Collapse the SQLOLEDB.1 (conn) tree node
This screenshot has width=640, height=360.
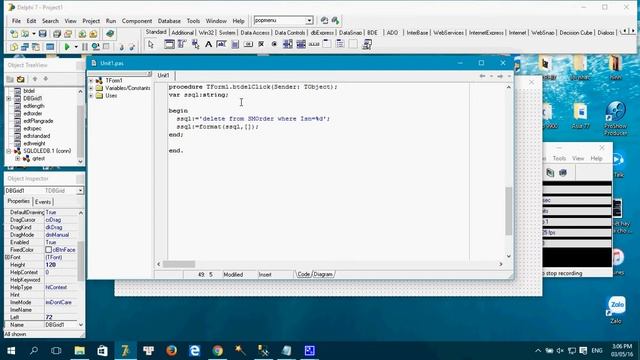pos(9,151)
